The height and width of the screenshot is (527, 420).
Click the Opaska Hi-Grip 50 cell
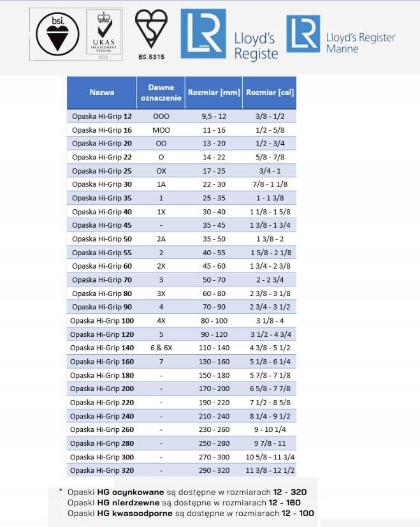pyautogui.click(x=102, y=239)
